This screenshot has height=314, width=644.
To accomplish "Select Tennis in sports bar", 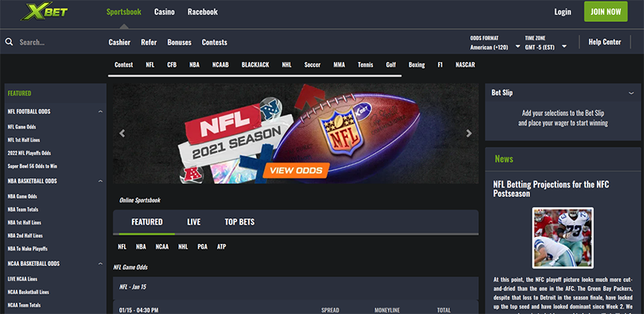I will click(365, 65).
